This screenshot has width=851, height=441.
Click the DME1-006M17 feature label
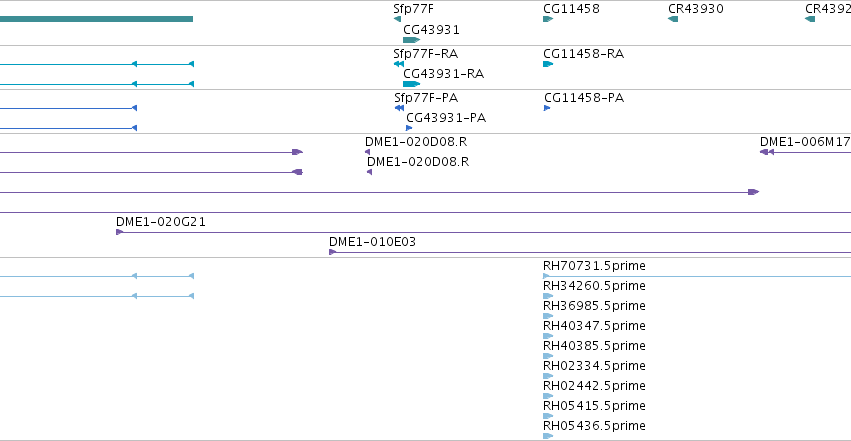pos(805,142)
